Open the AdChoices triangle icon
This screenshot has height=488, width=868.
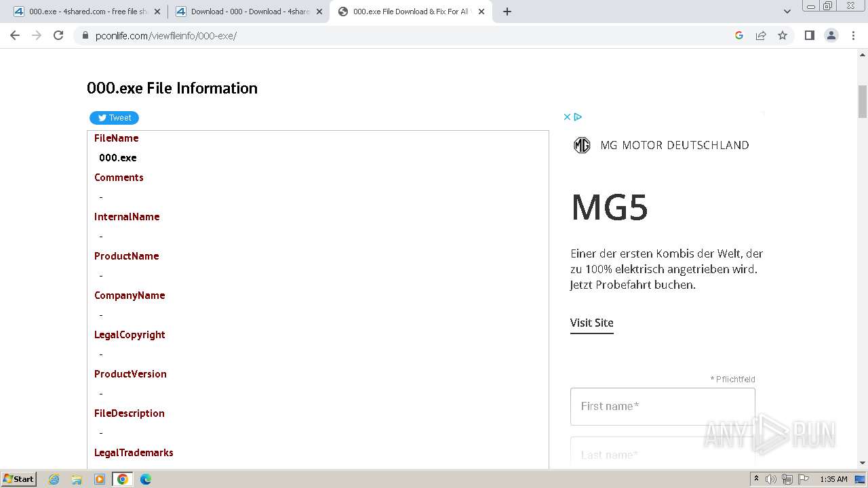pos(578,117)
